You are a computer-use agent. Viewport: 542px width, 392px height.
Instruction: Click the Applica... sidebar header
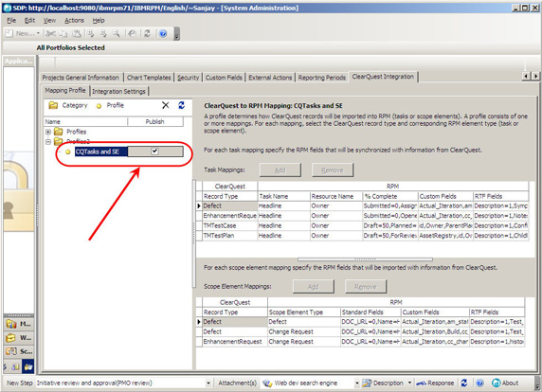[x=19, y=62]
